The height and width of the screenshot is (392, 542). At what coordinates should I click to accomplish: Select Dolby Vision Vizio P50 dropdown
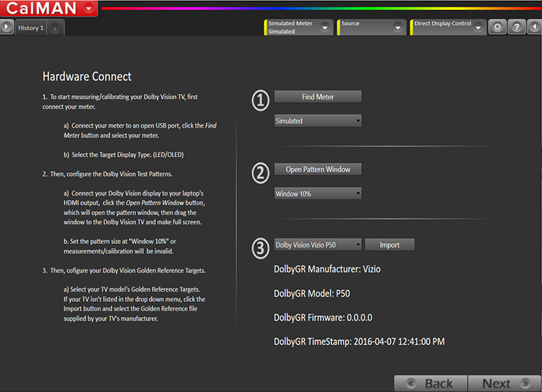tap(318, 245)
